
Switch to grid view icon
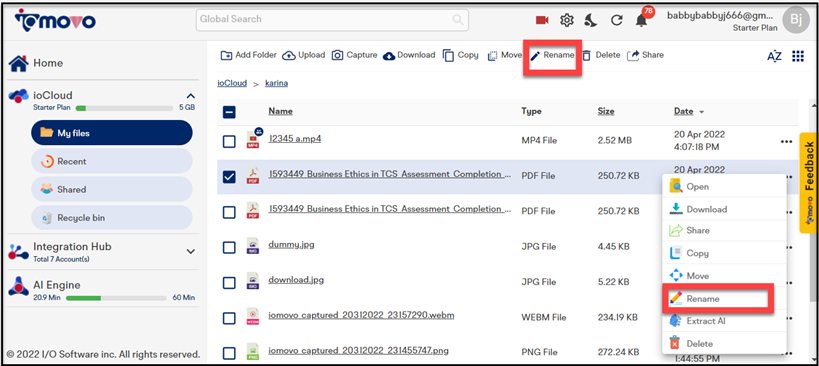pos(798,56)
